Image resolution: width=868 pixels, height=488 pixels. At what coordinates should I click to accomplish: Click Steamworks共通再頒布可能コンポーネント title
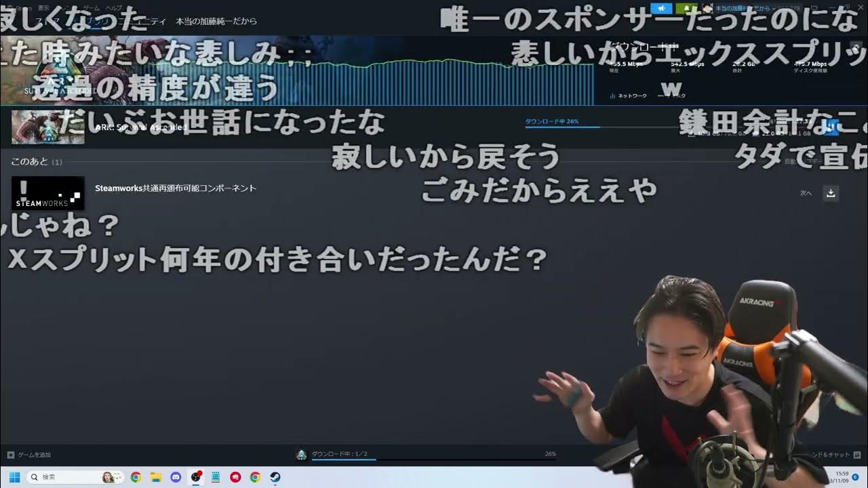pyautogui.click(x=176, y=188)
